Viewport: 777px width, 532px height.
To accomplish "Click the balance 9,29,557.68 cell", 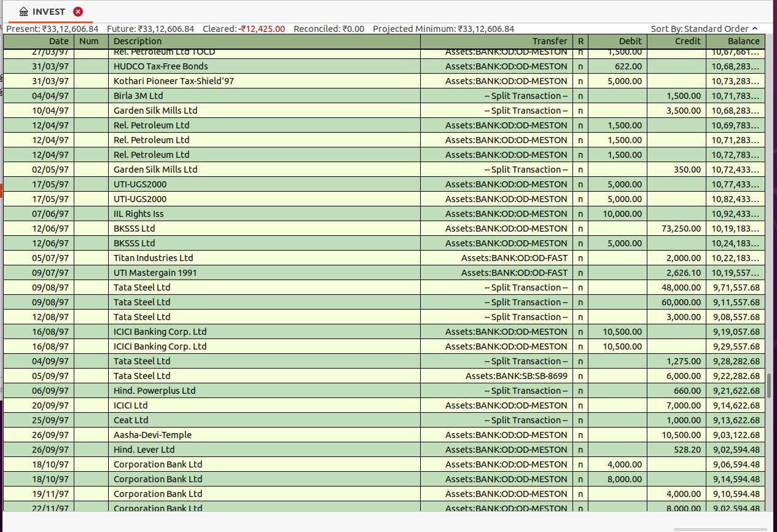I will [x=736, y=346].
